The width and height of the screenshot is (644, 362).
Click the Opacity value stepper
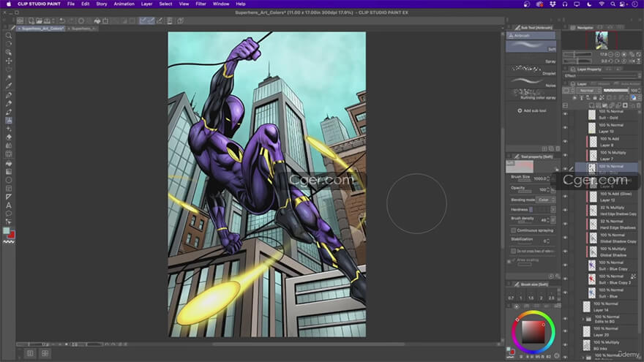tap(548, 189)
